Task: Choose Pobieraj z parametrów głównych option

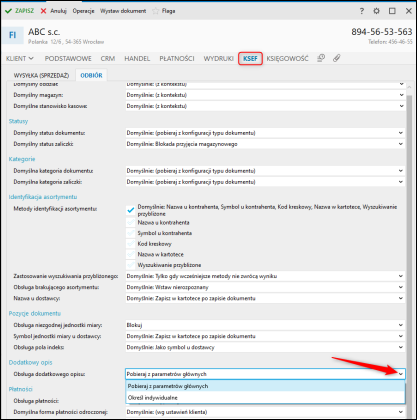Action: (x=265, y=386)
